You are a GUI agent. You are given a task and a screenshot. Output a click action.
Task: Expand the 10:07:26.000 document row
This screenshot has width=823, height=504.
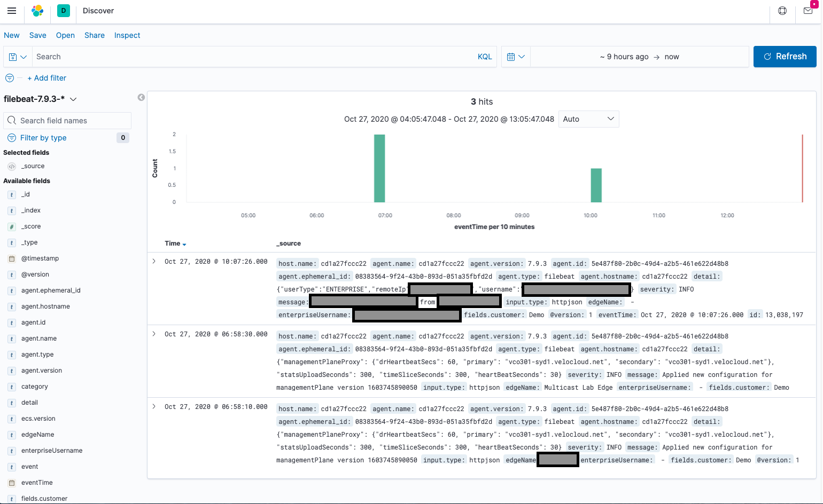154,262
